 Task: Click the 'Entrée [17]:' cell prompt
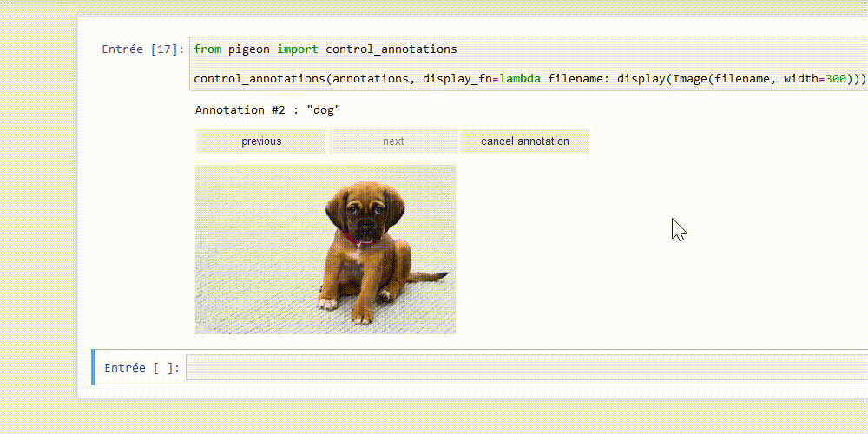point(143,49)
